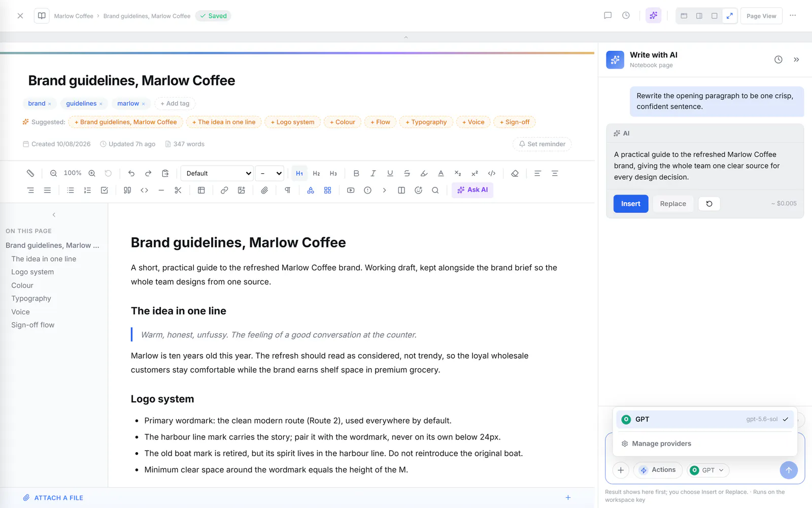The image size is (812, 508).
Task: Apply Heading 2 style
Action: [x=316, y=173]
